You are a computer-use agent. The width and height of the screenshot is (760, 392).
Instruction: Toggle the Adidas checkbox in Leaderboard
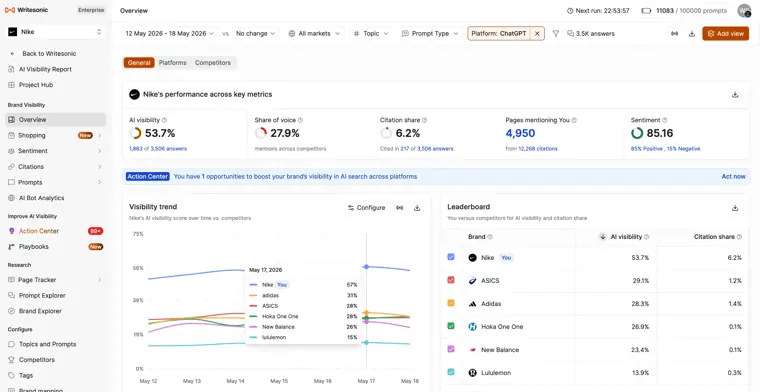click(x=451, y=303)
